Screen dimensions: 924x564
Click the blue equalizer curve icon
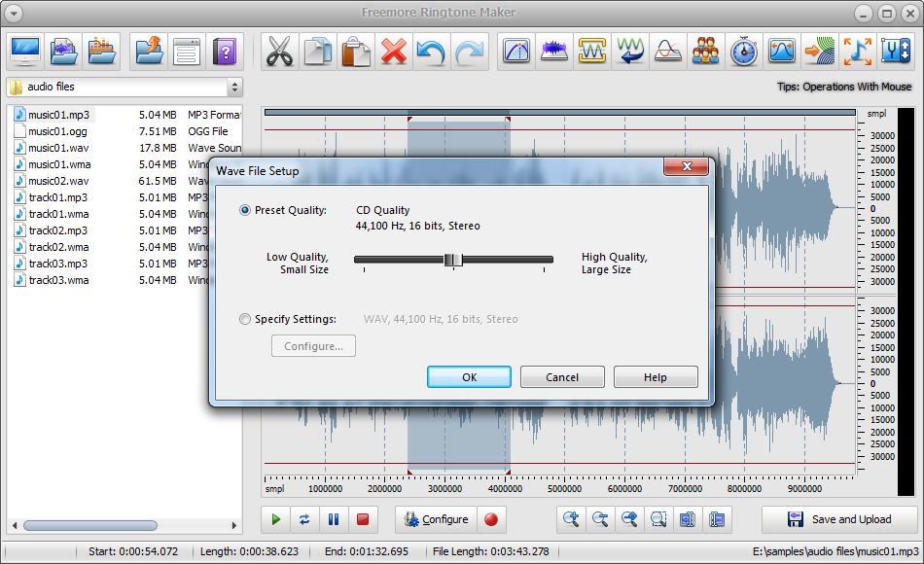click(781, 52)
